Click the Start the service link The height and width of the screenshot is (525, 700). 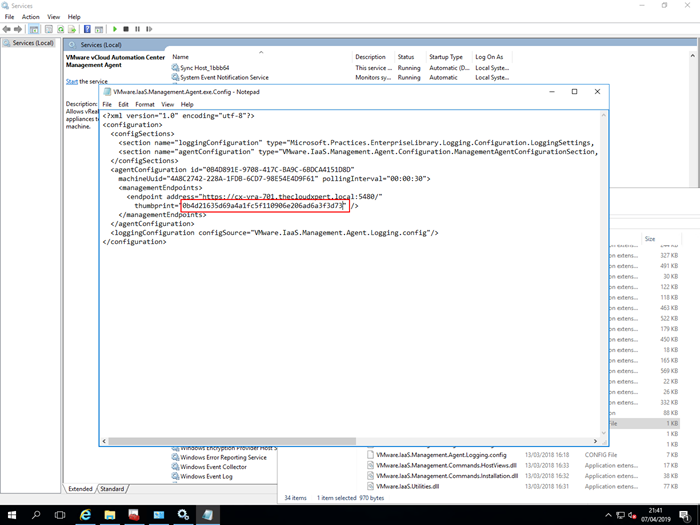[71, 81]
